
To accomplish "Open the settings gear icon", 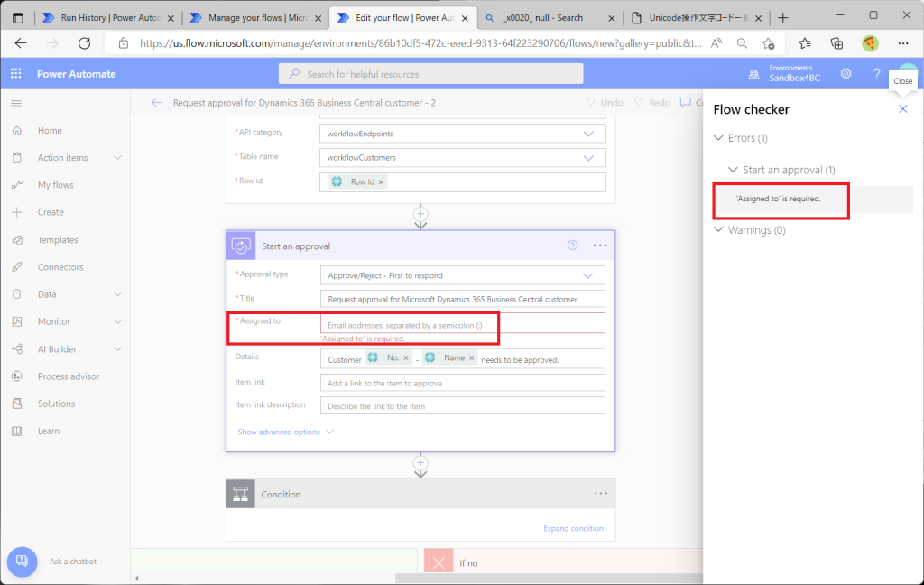I will click(x=845, y=74).
